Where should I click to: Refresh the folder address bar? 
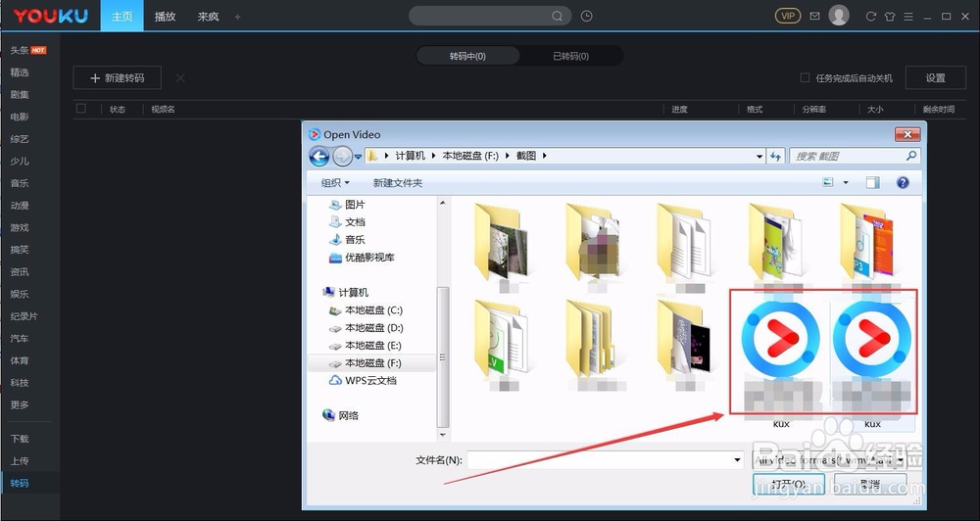pyautogui.click(x=775, y=156)
